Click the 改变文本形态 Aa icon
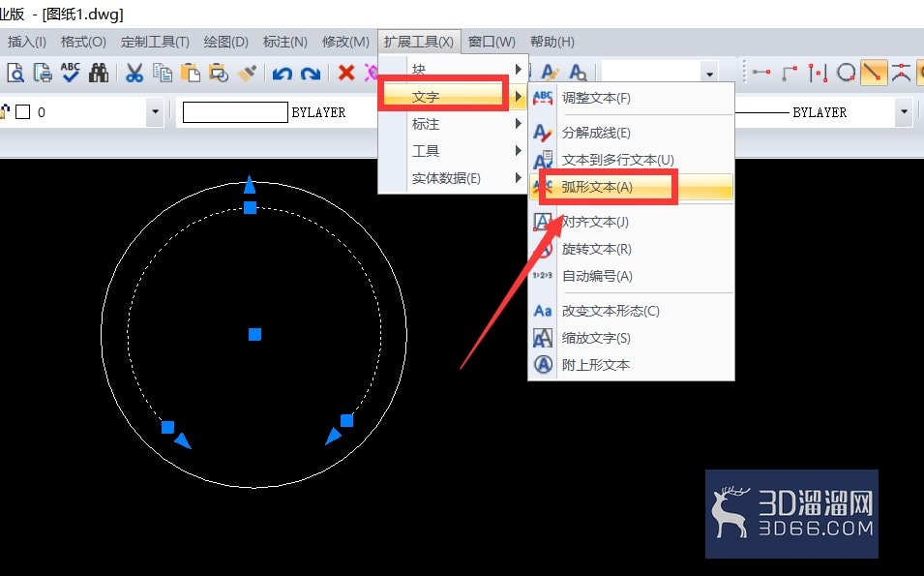Viewport: 924px width, 576px height. coord(543,311)
